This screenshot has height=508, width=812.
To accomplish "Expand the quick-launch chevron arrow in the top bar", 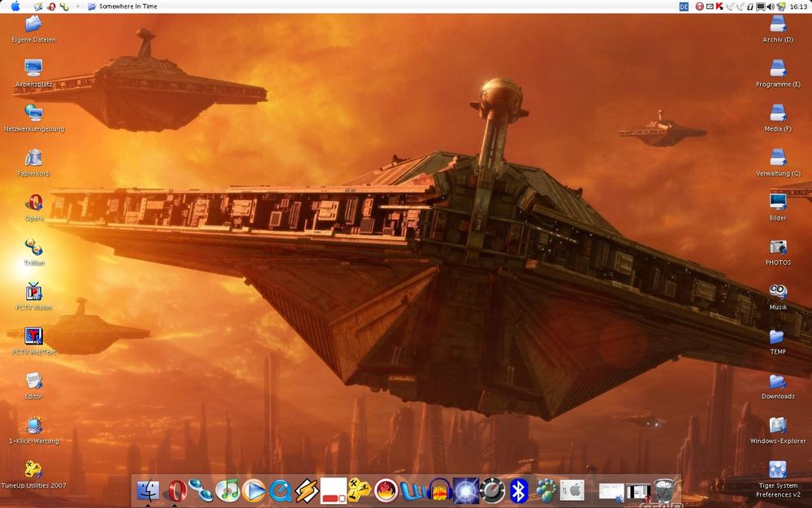I will tap(78, 7).
